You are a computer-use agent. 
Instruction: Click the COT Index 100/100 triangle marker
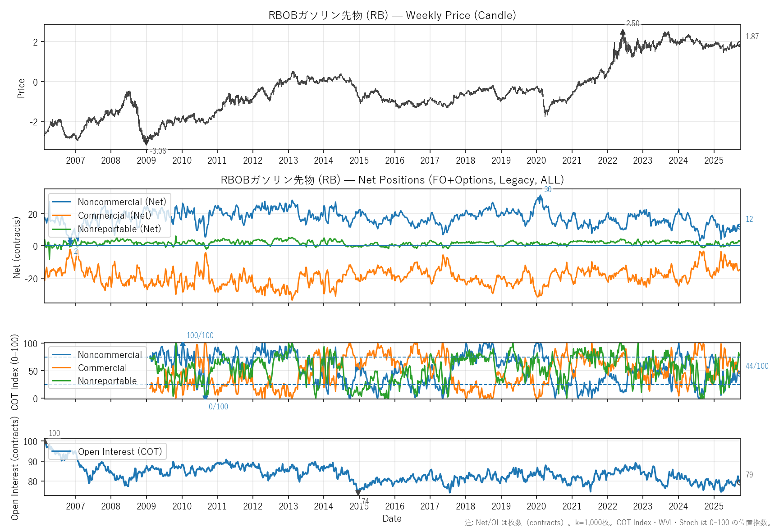click(x=183, y=344)
